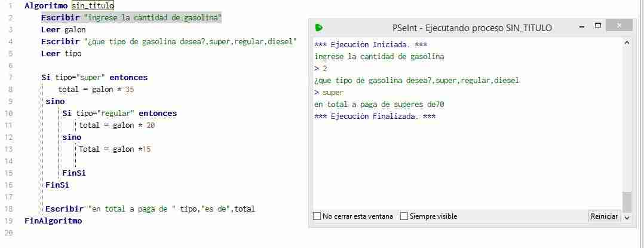Click the console output line 'en total a paga'
The image size is (644, 248).
[379, 105]
